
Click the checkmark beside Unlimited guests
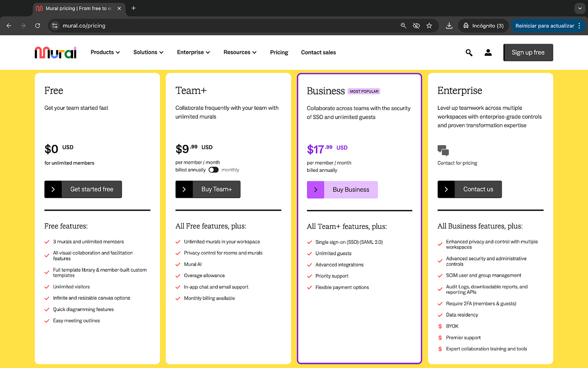pyautogui.click(x=309, y=254)
